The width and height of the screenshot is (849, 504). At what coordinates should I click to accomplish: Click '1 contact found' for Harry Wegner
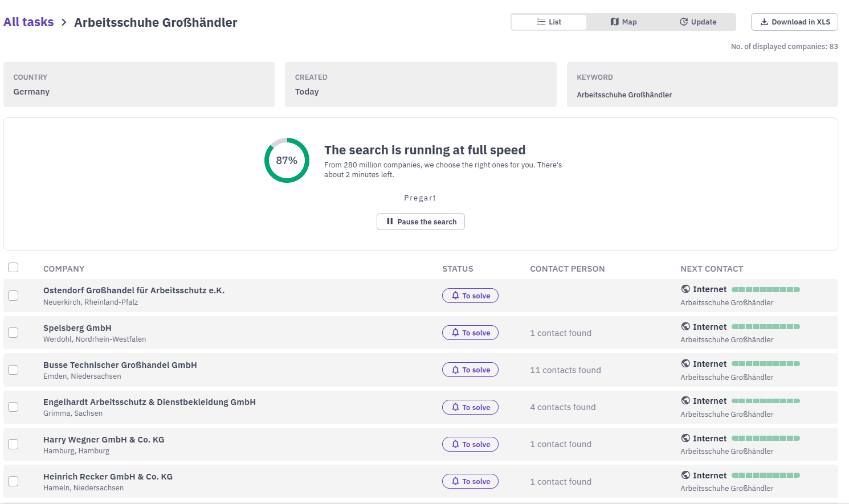[x=561, y=444]
